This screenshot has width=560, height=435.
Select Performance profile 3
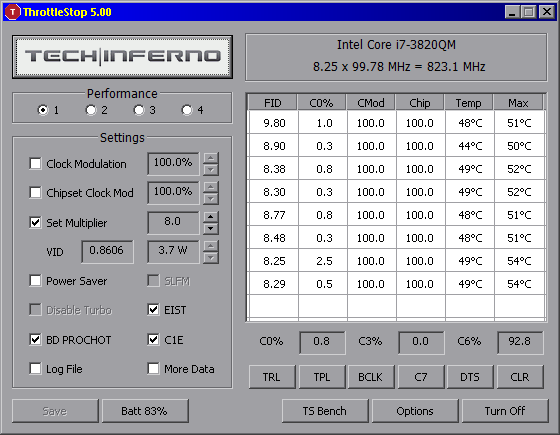click(139, 110)
